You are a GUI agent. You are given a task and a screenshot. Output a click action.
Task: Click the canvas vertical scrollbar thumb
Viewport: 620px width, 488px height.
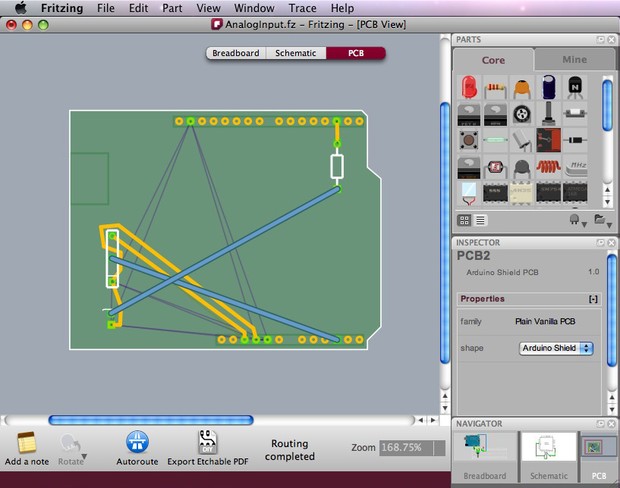[445, 233]
